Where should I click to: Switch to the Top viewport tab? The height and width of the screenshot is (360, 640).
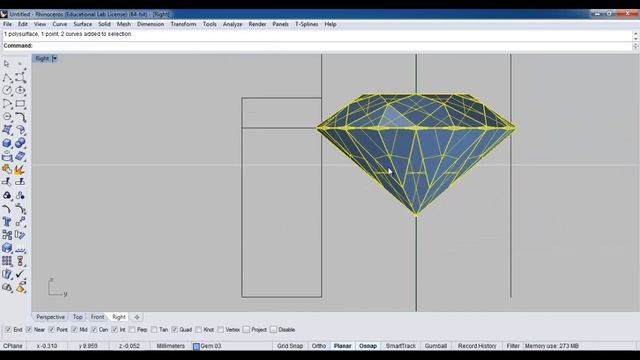(x=78, y=317)
